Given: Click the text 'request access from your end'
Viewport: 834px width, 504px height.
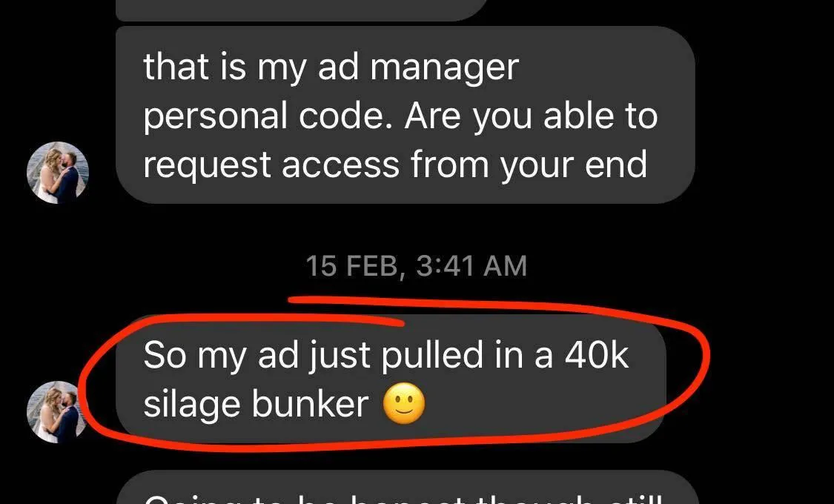Looking at the screenshot, I should pos(395,166).
